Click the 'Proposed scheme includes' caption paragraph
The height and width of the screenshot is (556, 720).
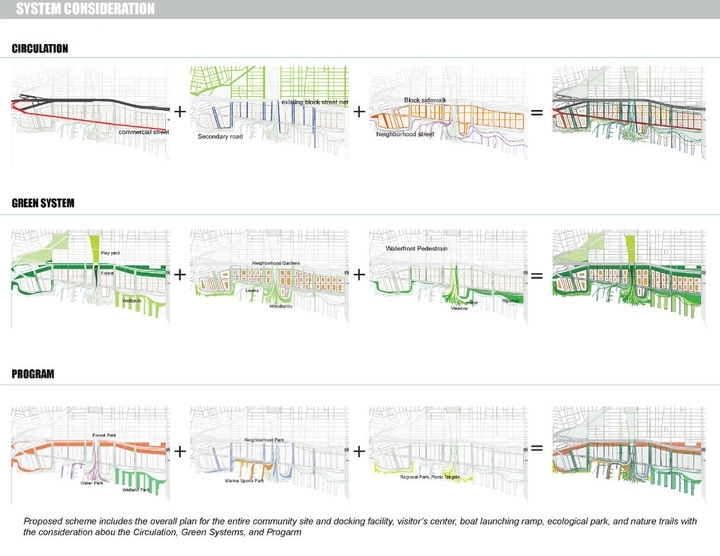tap(360, 527)
